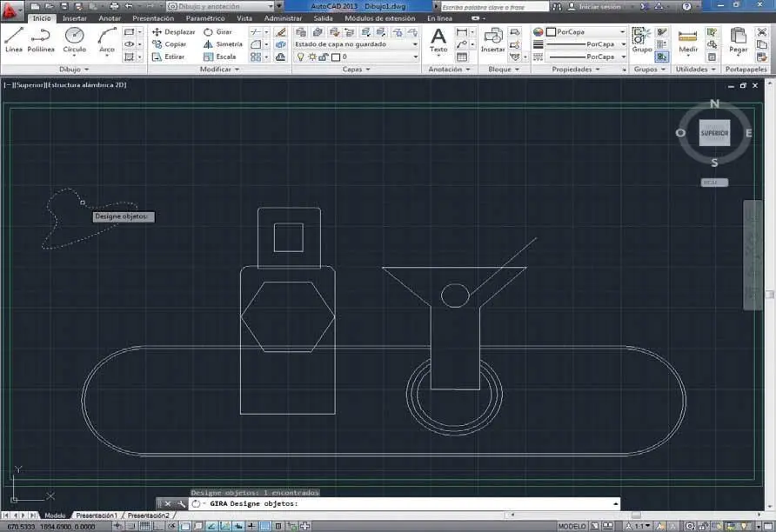776x532 pixels.
Task: Click the GIRA command line input
Action: pyautogui.click(x=405, y=504)
